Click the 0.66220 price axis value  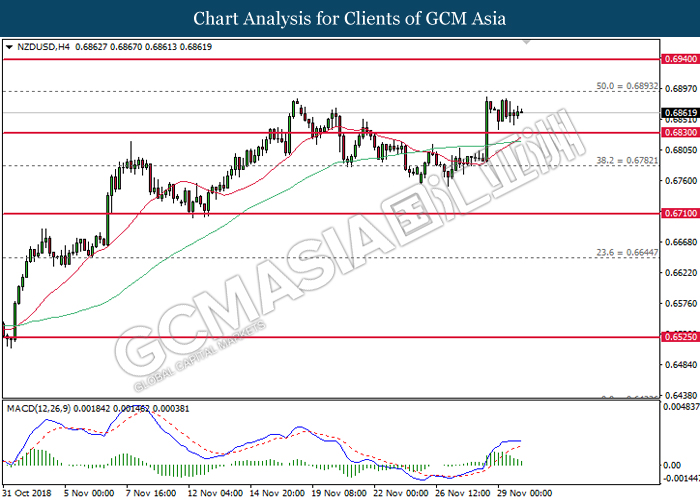point(680,273)
